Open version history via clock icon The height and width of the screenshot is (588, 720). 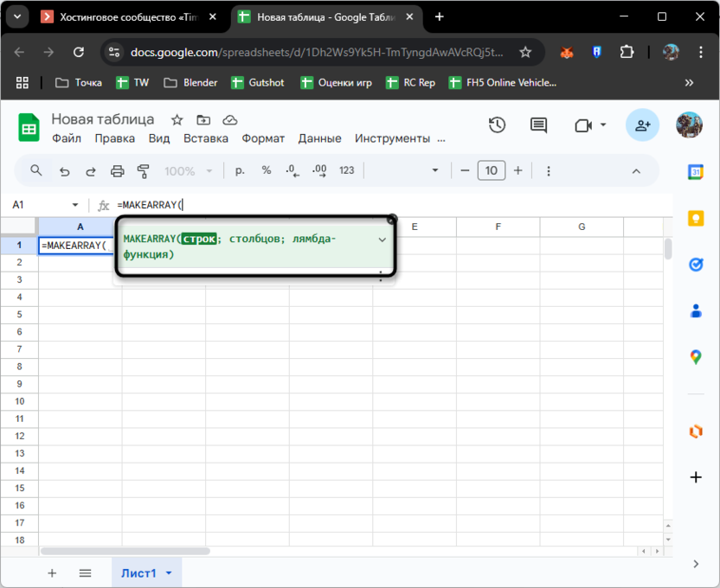497,125
